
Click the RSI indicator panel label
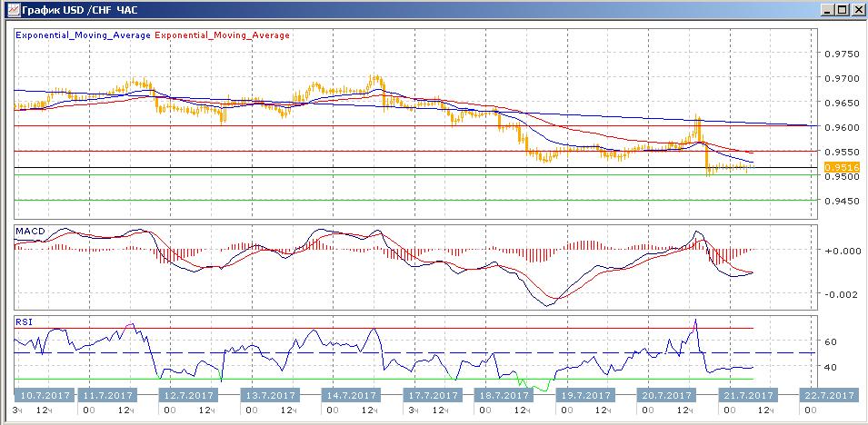[23, 320]
